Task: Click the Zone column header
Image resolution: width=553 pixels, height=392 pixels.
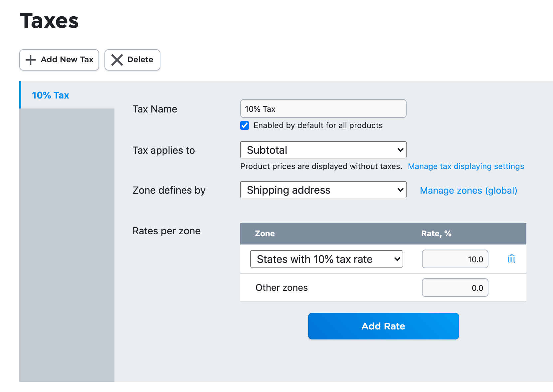Action: pyautogui.click(x=265, y=234)
